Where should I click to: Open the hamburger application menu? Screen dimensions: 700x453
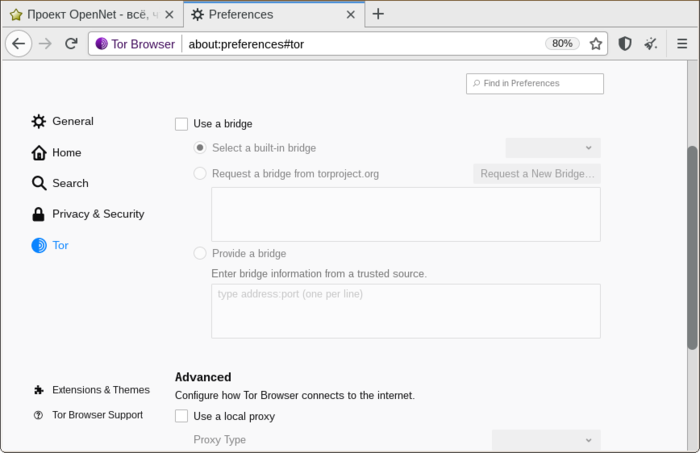pos(681,44)
